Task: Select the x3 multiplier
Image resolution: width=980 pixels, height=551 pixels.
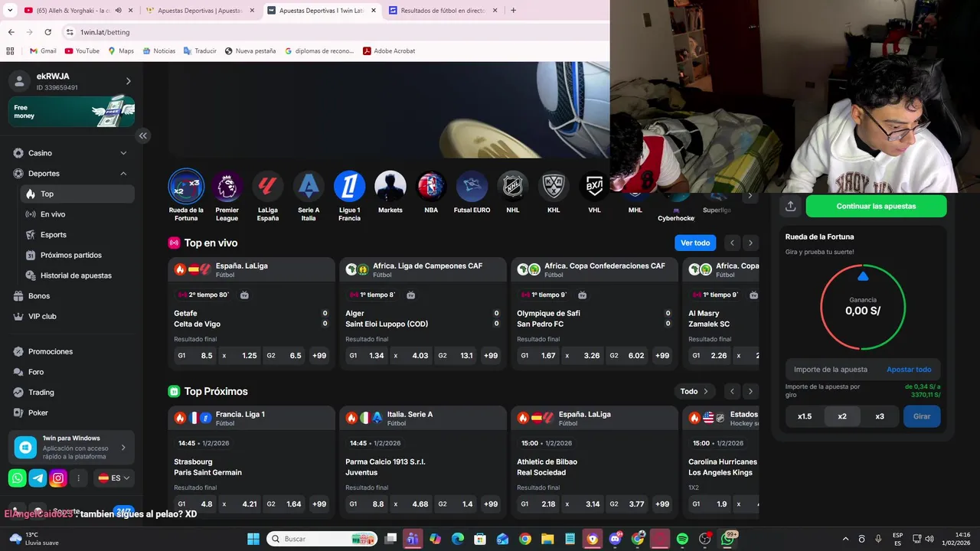Action: 880,416
